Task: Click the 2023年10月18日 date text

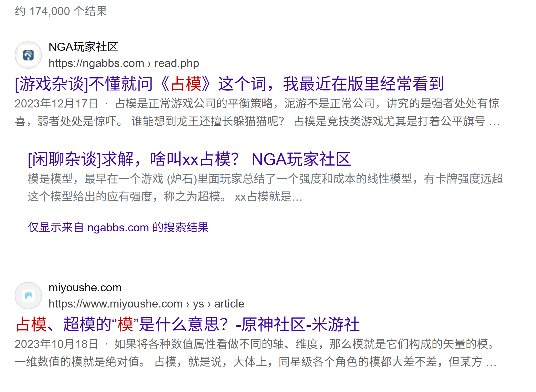Action: 56,344
